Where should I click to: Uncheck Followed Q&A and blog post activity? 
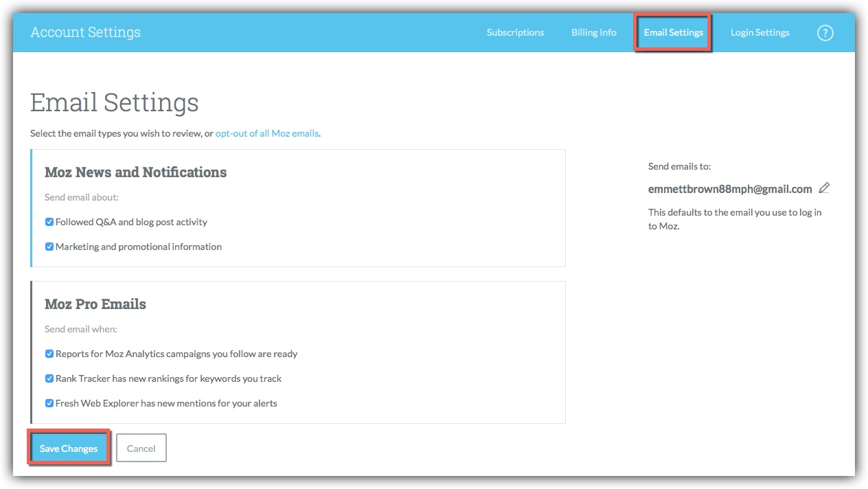tap(49, 222)
